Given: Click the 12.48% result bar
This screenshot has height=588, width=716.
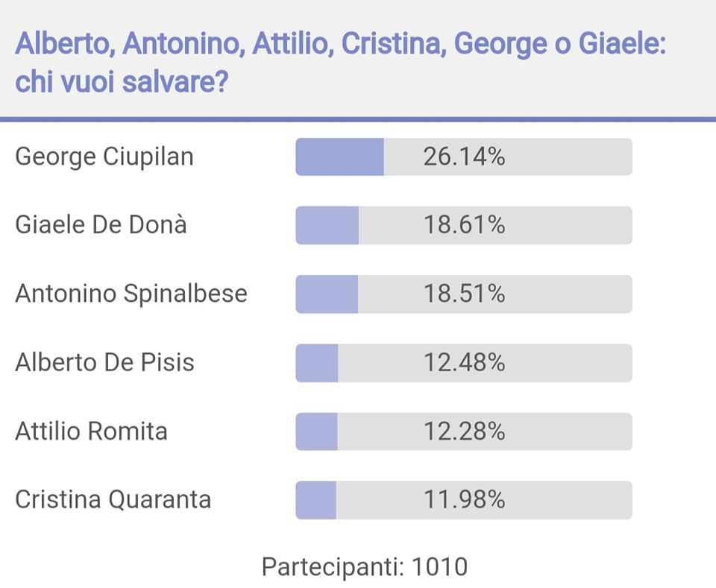Looking at the screenshot, I should [464, 363].
